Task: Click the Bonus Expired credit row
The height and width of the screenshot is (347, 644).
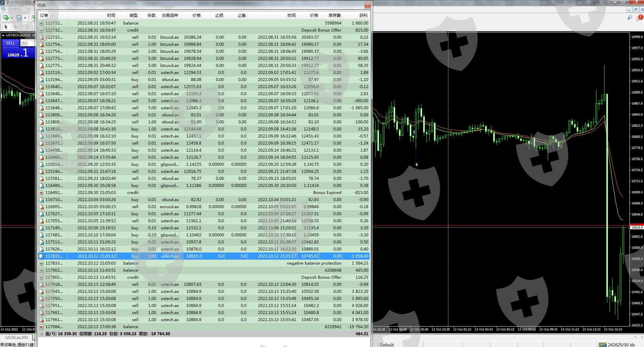Action: (202, 193)
